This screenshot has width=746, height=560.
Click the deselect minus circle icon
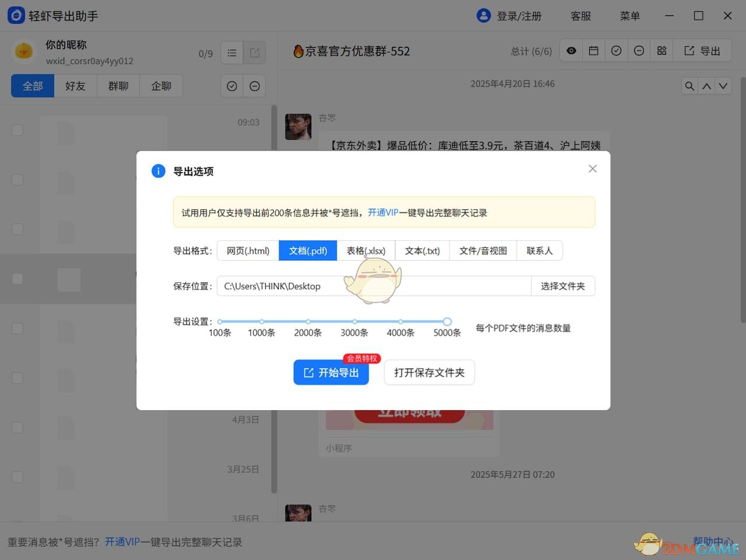click(x=639, y=50)
